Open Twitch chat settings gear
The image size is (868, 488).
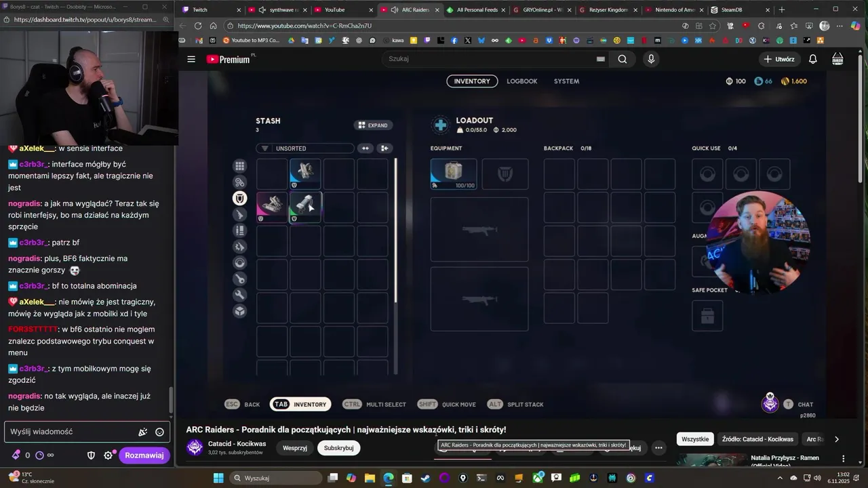(108, 455)
